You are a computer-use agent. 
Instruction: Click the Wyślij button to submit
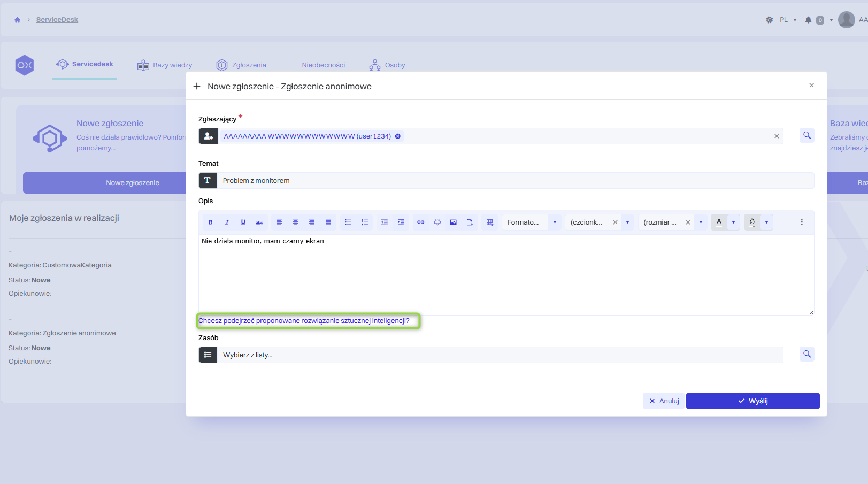[752, 401]
